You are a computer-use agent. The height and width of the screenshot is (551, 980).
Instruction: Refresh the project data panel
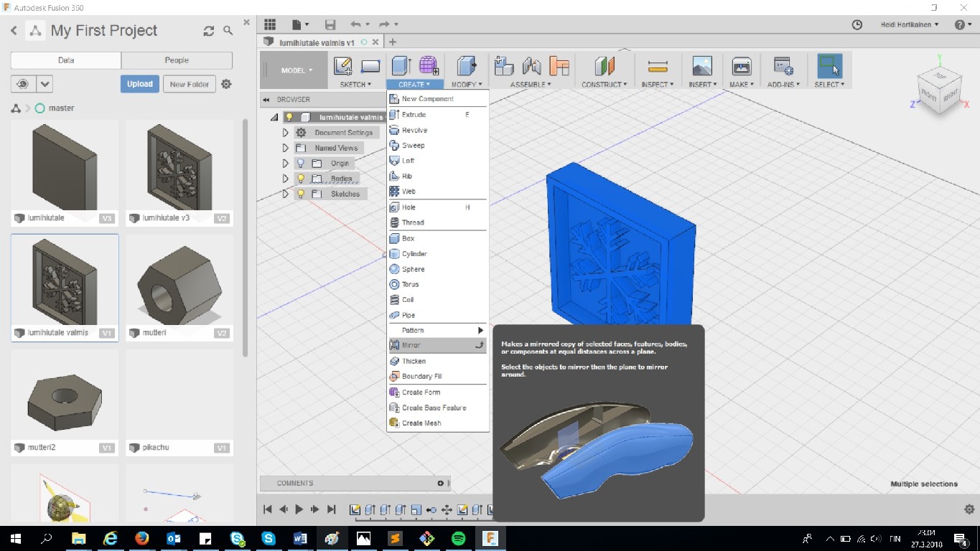coord(209,31)
